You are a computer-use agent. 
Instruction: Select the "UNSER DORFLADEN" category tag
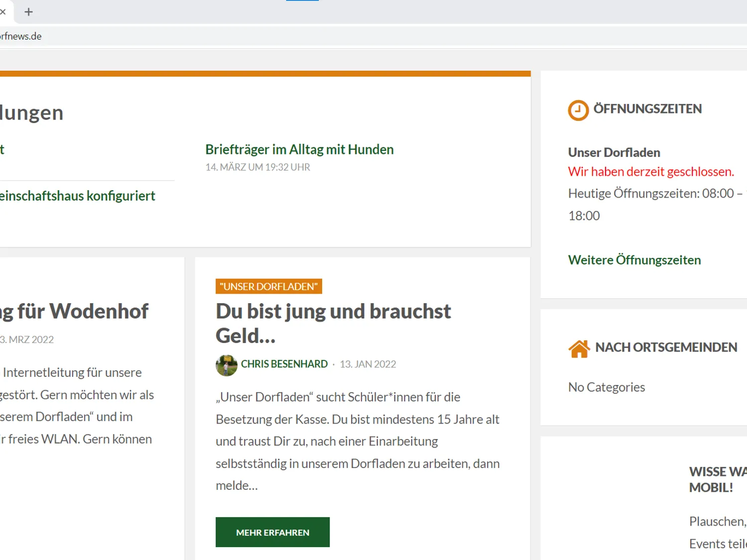click(x=269, y=286)
